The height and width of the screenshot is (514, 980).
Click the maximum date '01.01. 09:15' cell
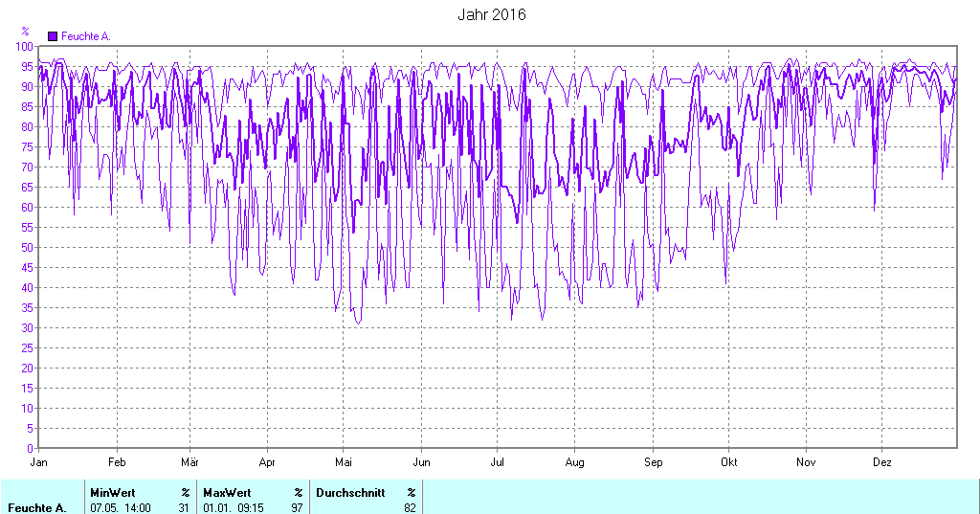click(234, 507)
